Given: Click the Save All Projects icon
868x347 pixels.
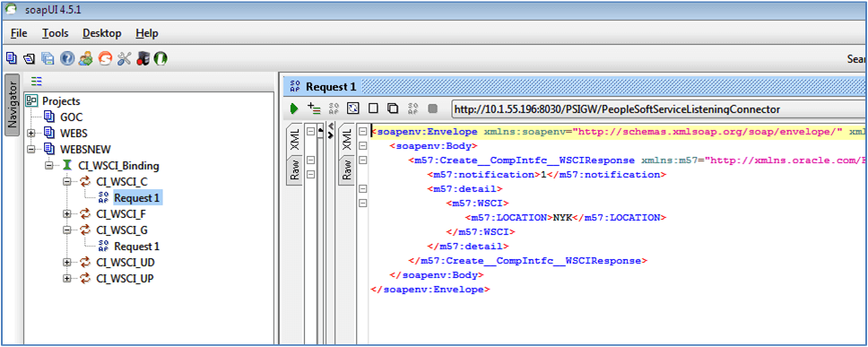Looking at the screenshot, I should tap(48, 58).
